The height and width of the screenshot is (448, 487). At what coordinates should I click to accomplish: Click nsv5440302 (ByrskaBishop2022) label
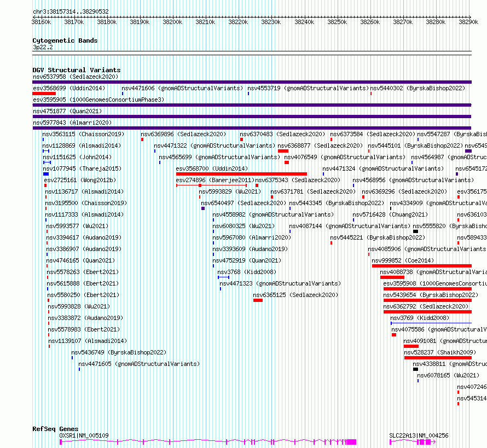tap(418, 88)
